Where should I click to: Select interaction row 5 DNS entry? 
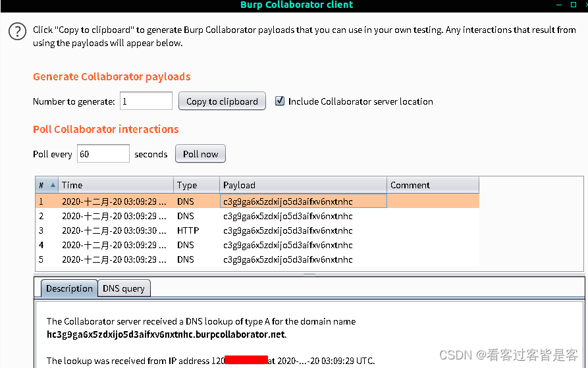click(x=257, y=259)
